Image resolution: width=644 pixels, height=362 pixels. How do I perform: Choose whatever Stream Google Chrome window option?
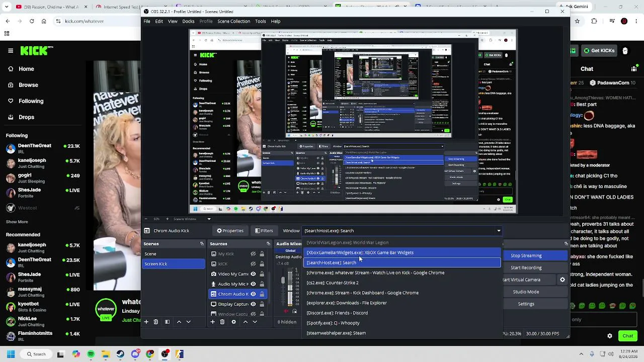click(402, 273)
